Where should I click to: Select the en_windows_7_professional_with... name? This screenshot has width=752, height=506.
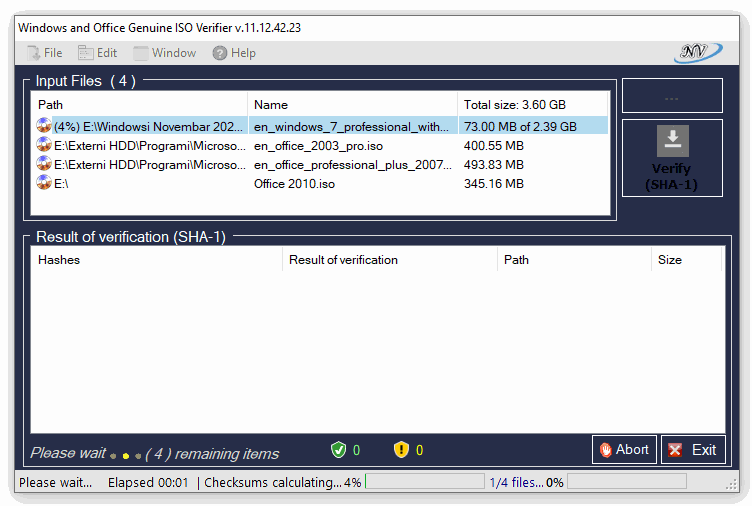click(x=352, y=127)
